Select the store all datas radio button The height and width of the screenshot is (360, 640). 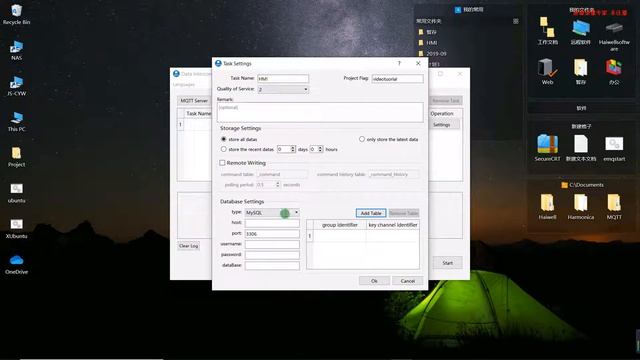[x=223, y=139]
